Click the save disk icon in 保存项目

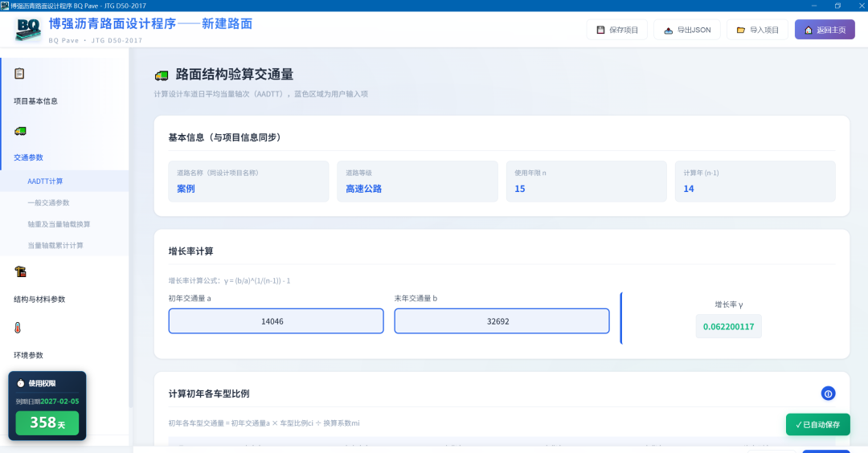[x=600, y=30]
